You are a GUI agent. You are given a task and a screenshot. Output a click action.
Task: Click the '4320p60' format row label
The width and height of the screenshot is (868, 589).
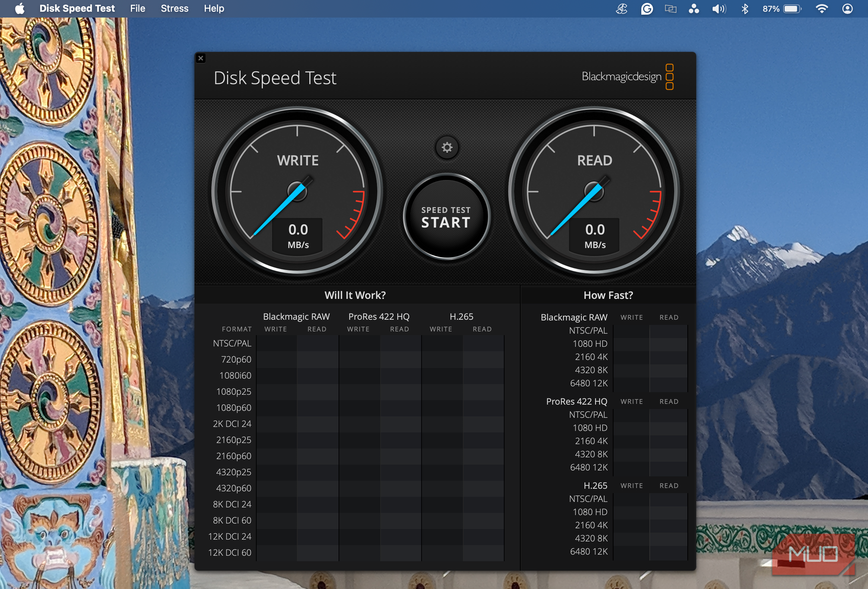(x=233, y=488)
